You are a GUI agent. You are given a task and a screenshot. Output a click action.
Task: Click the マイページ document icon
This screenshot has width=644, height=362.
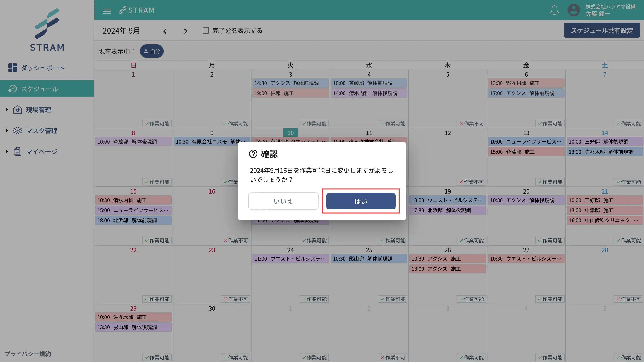pos(17,151)
